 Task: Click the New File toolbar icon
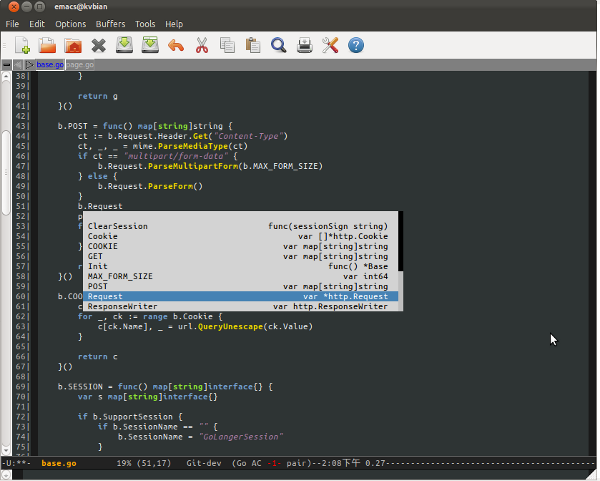(x=20, y=45)
